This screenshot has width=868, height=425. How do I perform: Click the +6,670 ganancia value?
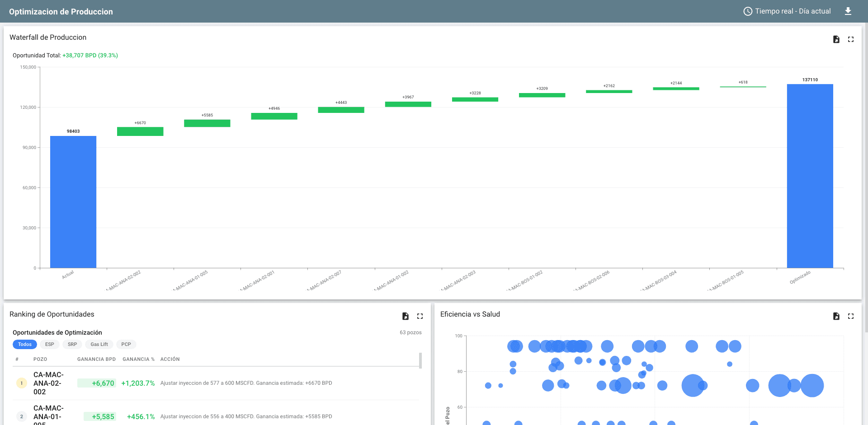tap(102, 383)
